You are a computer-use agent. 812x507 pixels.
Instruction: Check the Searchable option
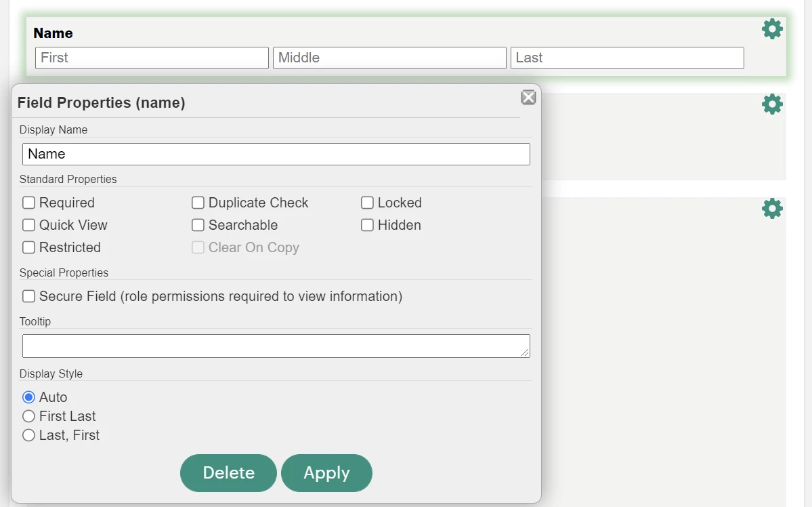198,225
